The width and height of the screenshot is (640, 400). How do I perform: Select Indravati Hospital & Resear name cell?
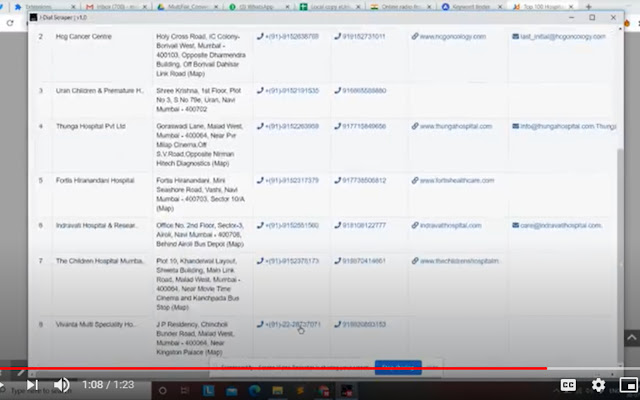click(x=97, y=225)
